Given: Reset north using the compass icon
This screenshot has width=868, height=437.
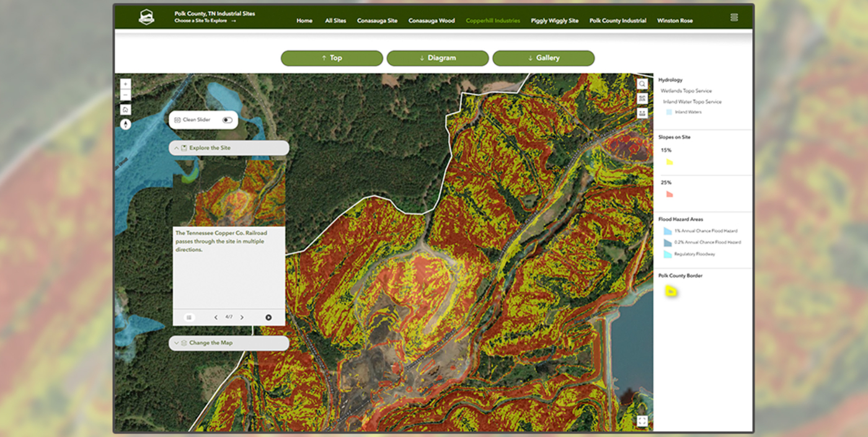Looking at the screenshot, I should [125, 123].
